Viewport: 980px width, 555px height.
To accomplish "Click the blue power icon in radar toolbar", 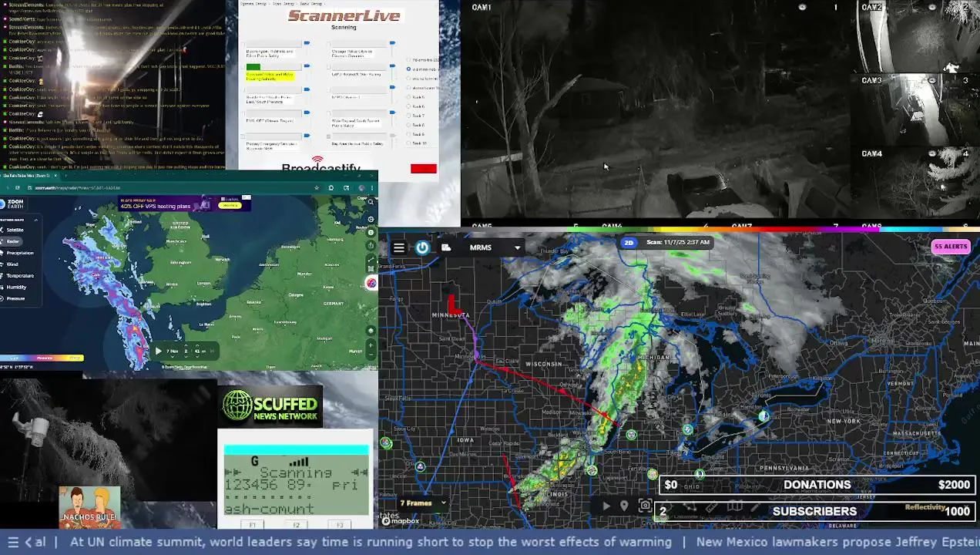I will coord(422,247).
